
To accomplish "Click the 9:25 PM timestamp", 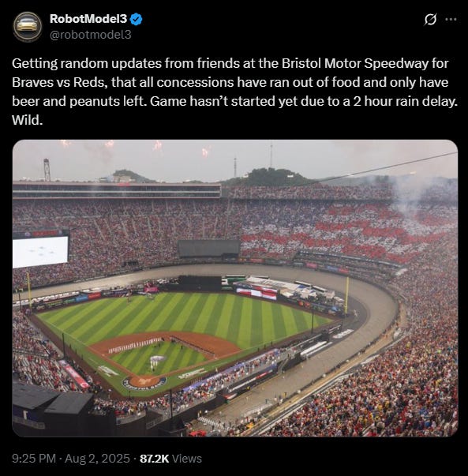I will click(34, 459).
